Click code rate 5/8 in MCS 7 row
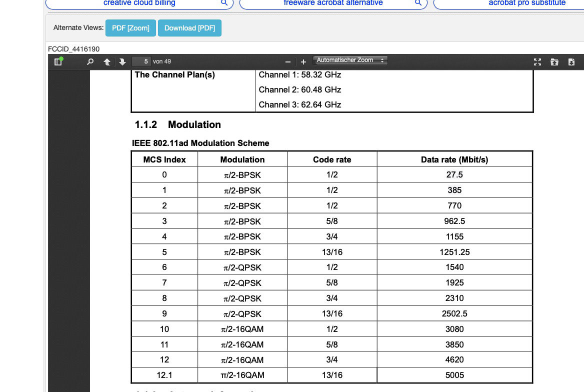Screen dimensions: 584x392 [332, 282]
